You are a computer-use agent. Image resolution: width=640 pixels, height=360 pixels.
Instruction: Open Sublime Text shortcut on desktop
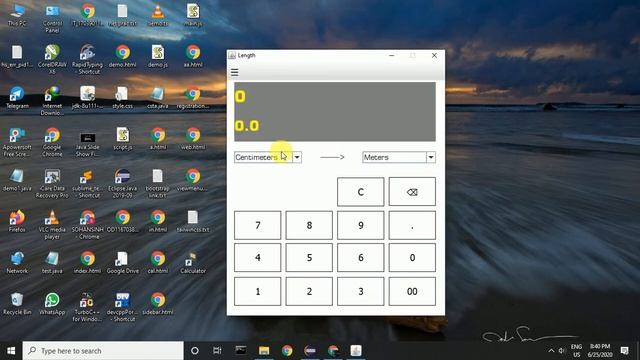(x=87, y=183)
